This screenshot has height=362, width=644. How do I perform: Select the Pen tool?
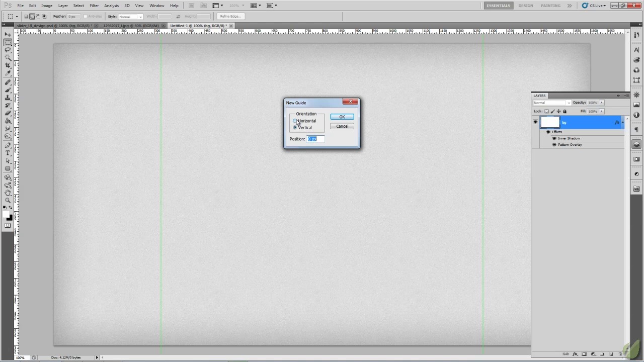click(8, 145)
